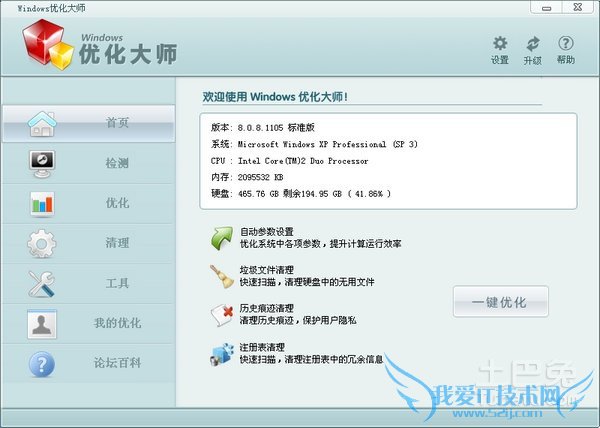Minimize the Windows优化大师 window
The image size is (600, 428).
547,7
